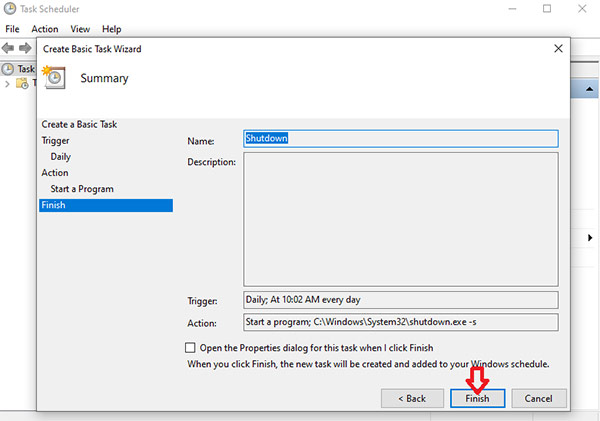The image size is (600, 421).
Task: Click the Task Scheduler clock icon in tree
Action: pyautogui.click(x=8, y=69)
